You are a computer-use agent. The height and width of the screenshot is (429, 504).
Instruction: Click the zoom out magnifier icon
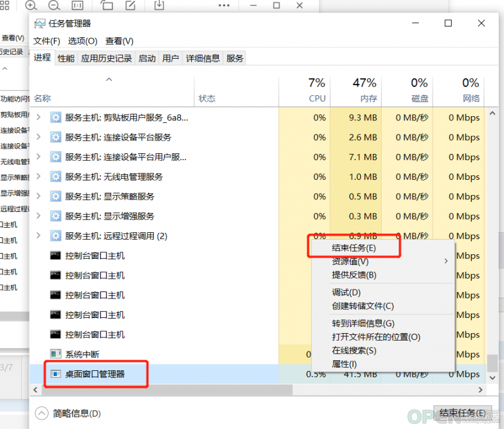(x=54, y=5)
